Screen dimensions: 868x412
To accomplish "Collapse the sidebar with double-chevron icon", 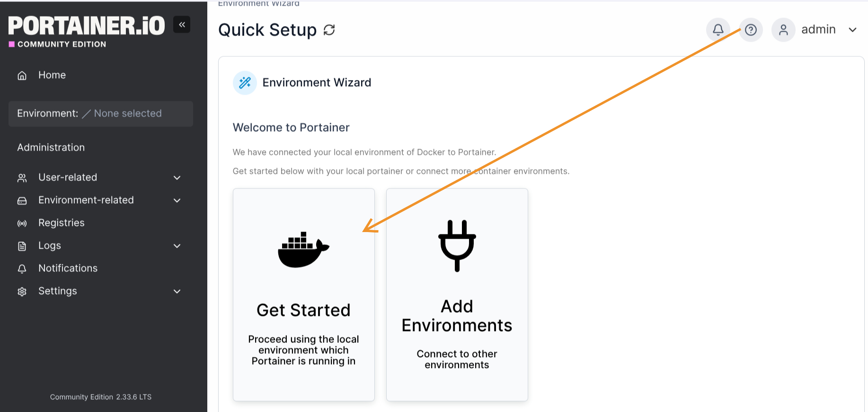I will 182,25.
